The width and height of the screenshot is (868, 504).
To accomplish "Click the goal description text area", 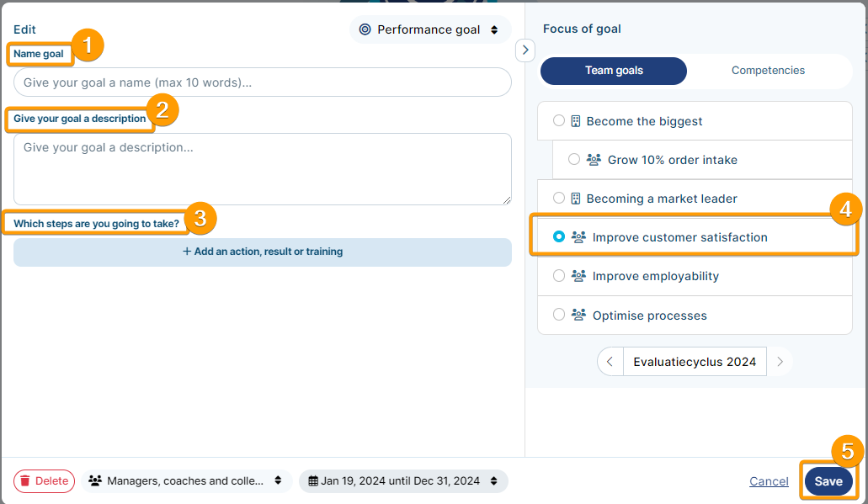I will [263, 169].
